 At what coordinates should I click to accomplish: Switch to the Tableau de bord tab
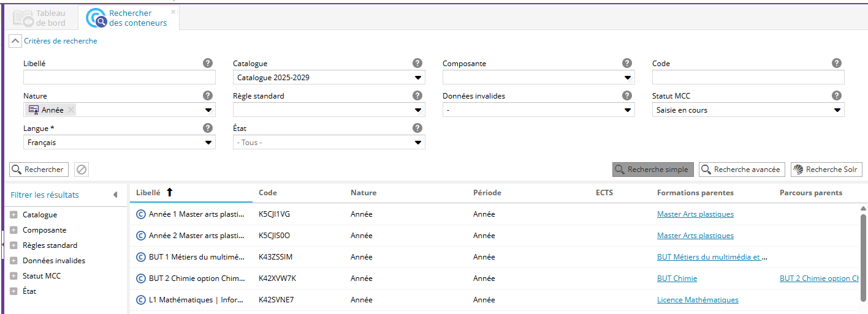[x=40, y=18]
